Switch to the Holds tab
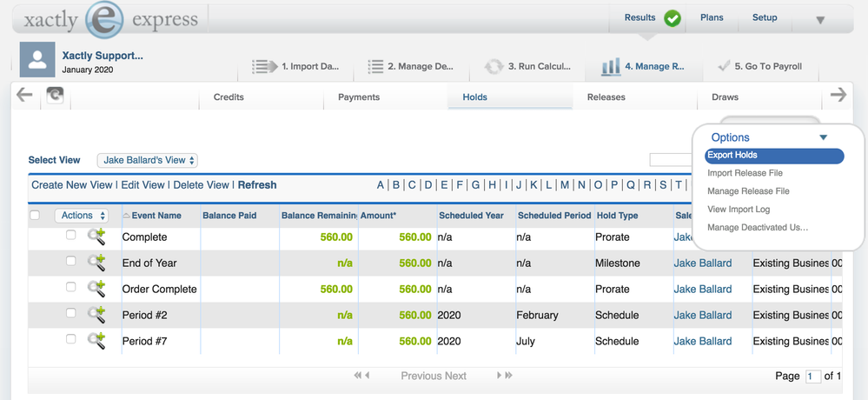The width and height of the screenshot is (868, 400). pyautogui.click(x=475, y=97)
